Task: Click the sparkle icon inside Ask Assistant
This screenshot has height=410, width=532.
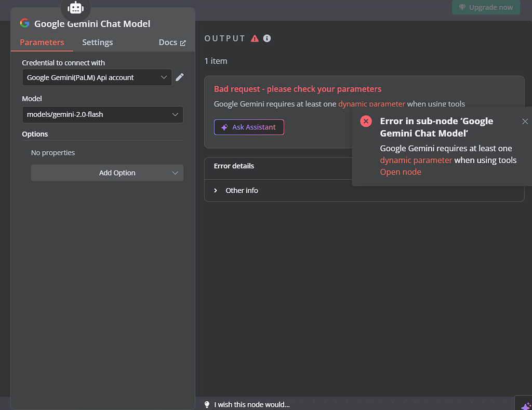Action: pos(224,127)
